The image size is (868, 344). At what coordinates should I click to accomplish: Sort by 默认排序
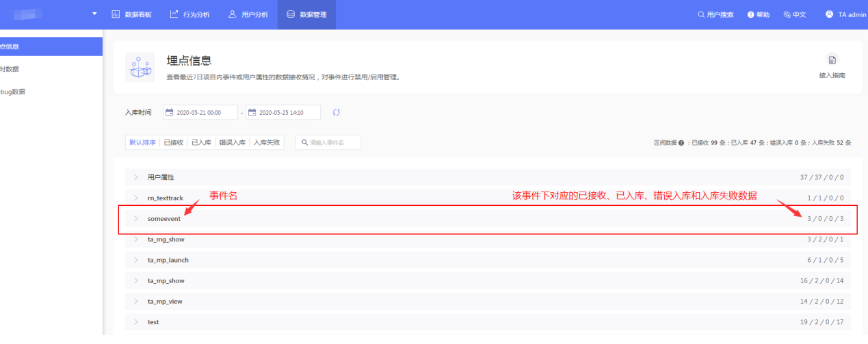(x=142, y=142)
